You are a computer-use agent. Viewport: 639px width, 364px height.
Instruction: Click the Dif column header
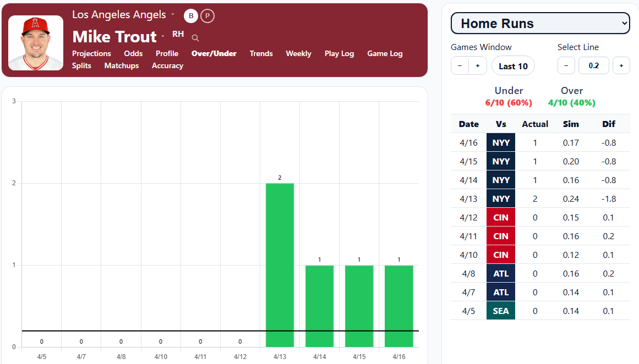pos(608,124)
